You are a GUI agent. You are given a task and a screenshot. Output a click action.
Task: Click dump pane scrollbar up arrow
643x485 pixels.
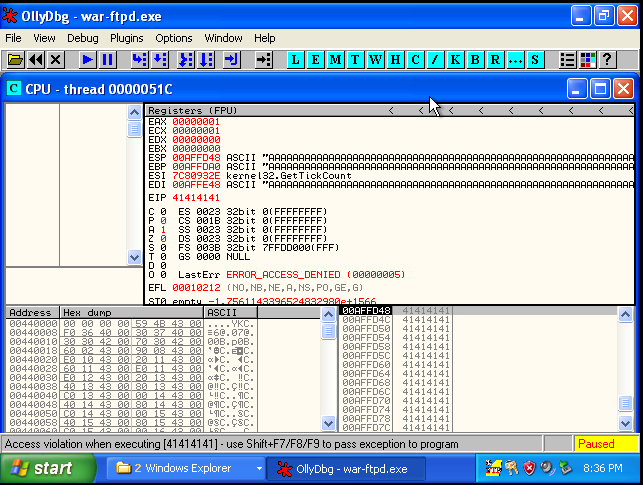click(328, 315)
